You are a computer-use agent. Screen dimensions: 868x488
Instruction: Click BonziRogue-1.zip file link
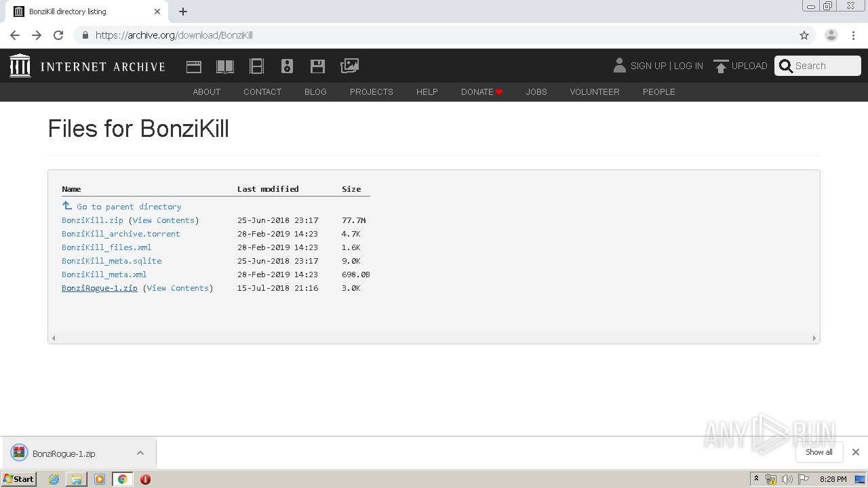(x=100, y=288)
